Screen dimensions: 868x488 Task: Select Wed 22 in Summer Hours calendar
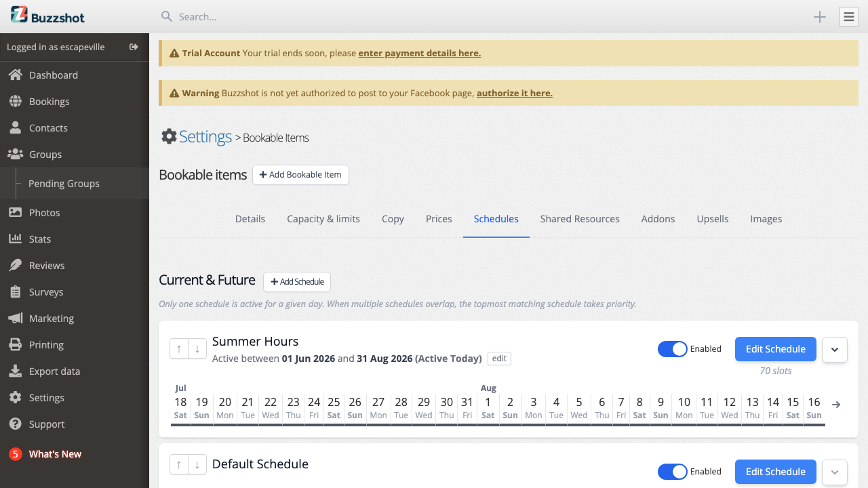point(271,407)
